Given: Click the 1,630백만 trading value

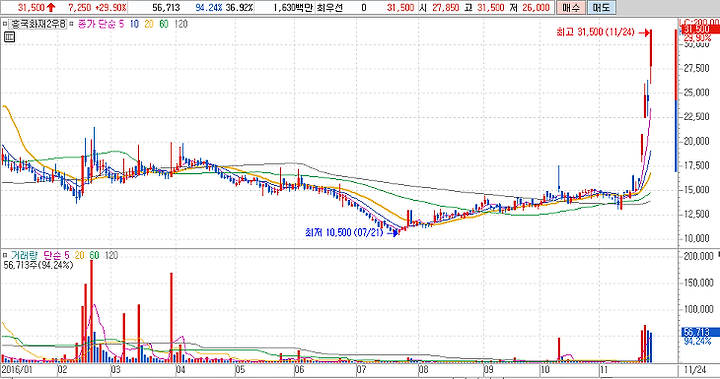Looking at the screenshot, I should click(292, 7).
